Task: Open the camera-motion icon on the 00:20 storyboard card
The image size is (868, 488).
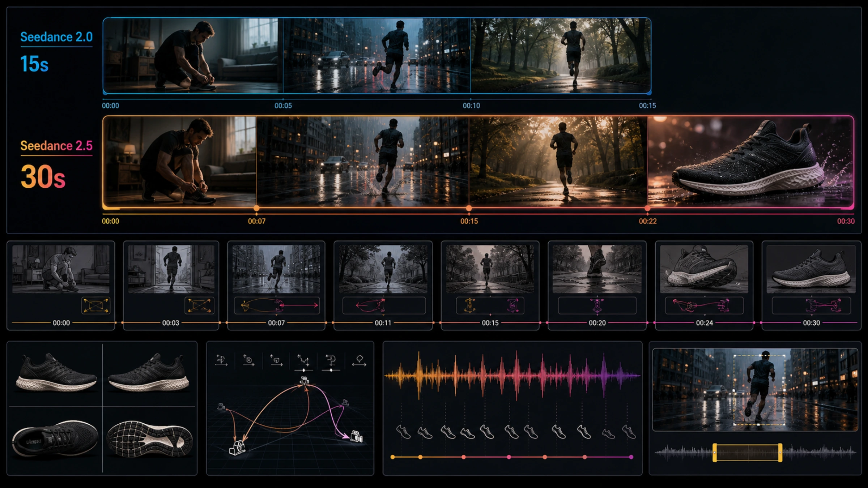Action: point(597,305)
